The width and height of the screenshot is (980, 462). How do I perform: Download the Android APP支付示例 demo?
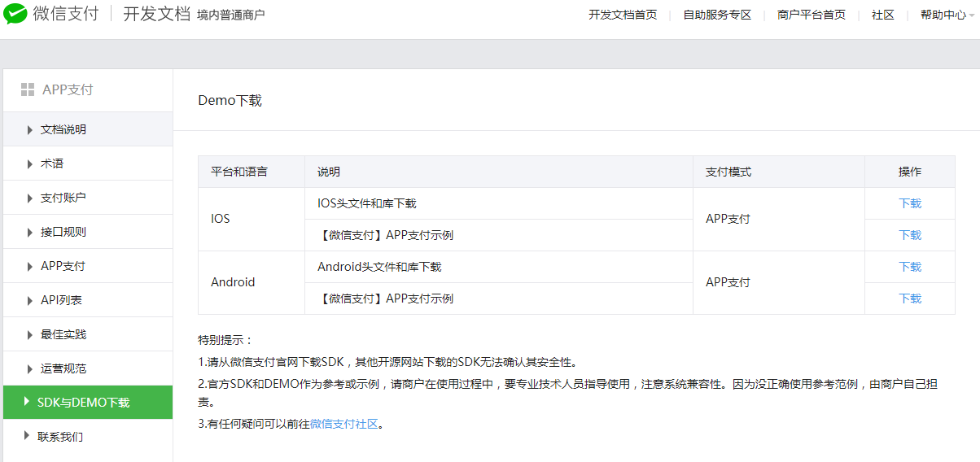[910, 299]
